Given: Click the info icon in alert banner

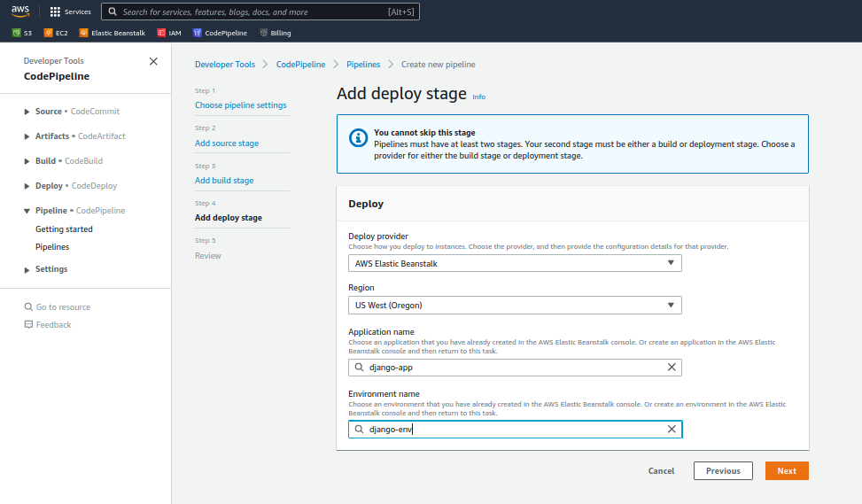Looking at the screenshot, I should [359, 138].
